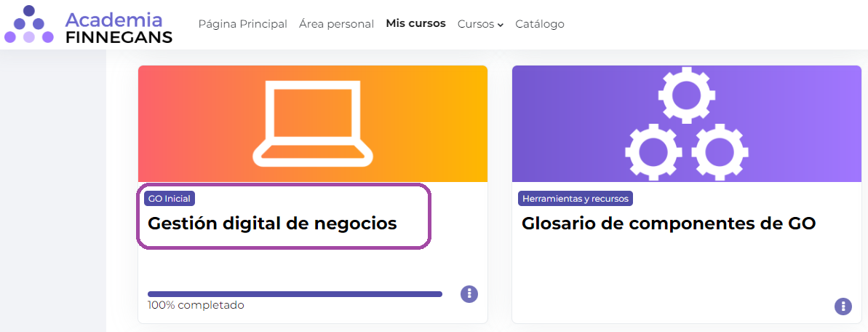The image size is (868, 332).
Task: Click the Herramientas y recursos tag
Action: point(575,198)
